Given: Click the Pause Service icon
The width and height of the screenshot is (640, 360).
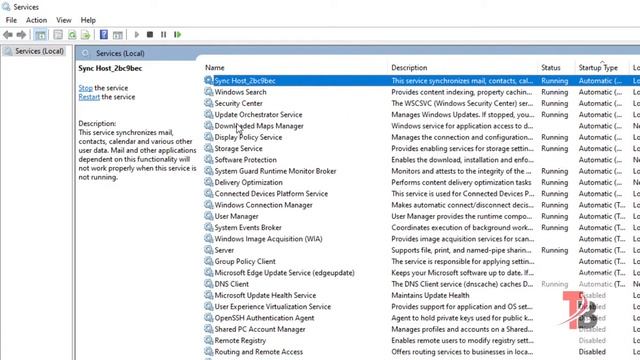Looking at the screenshot, I should click(x=163, y=35).
